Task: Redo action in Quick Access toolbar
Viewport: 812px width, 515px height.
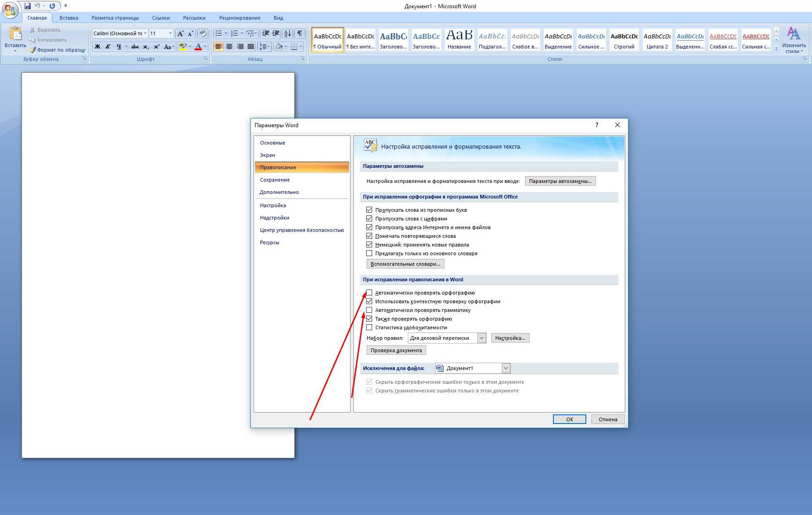Action: point(52,6)
